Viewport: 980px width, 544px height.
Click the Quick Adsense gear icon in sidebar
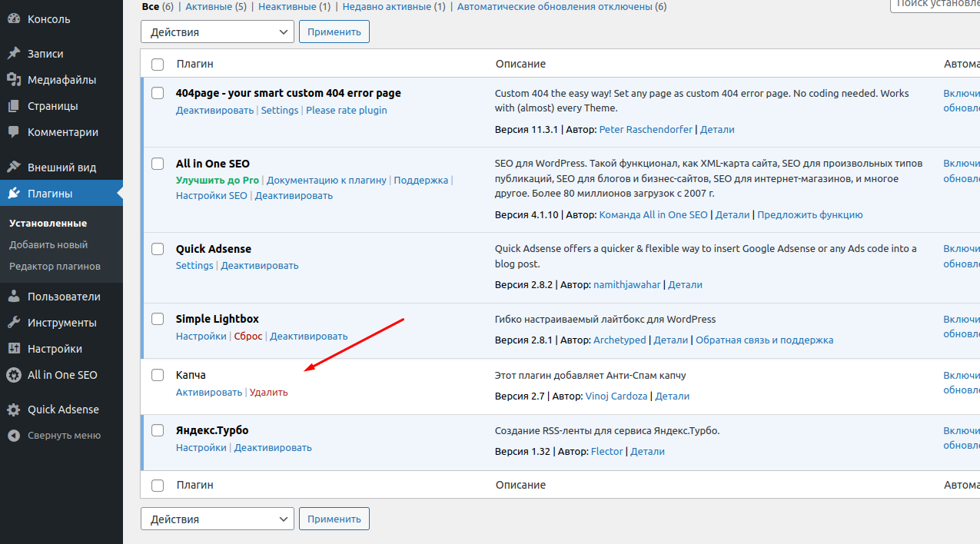[13, 410]
